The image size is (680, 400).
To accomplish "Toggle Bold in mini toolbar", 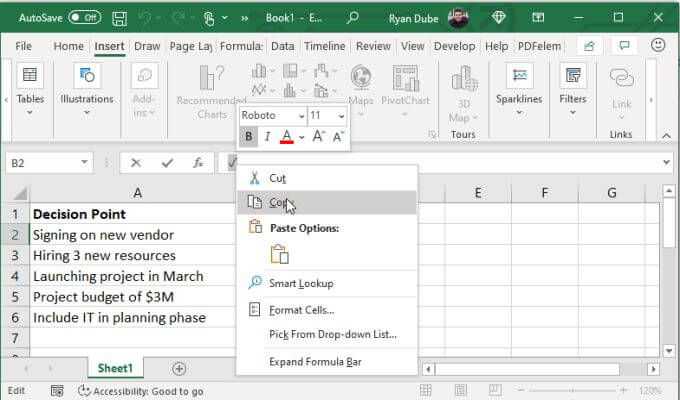I will tap(248, 137).
